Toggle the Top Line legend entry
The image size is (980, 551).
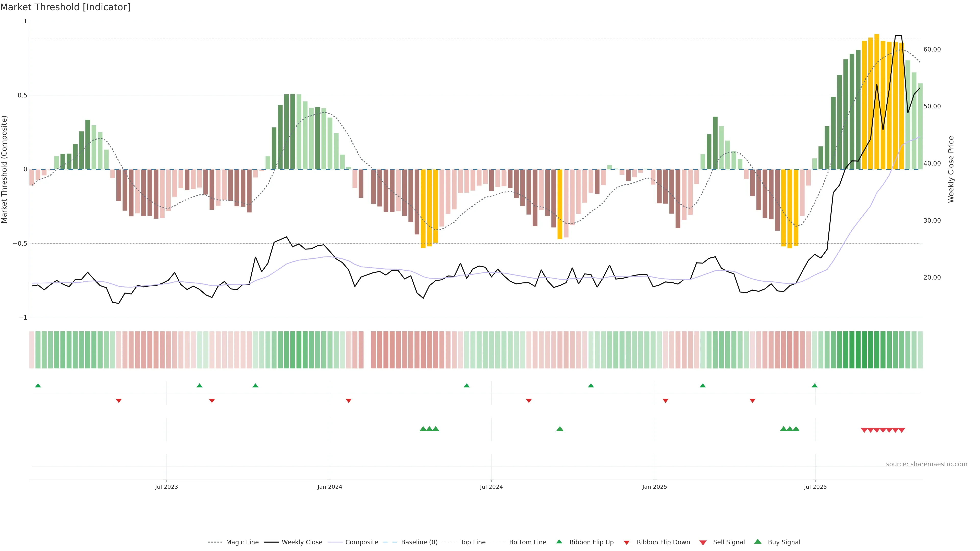click(473, 542)
